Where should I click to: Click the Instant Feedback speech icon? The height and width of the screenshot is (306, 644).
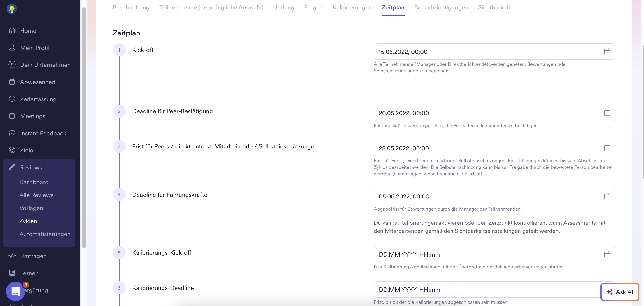(12, 133)
